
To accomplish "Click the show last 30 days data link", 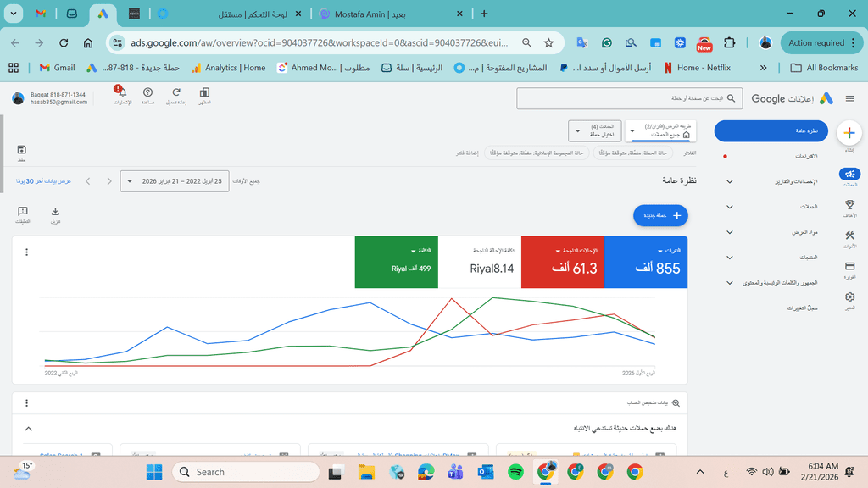I will point(44,181).
